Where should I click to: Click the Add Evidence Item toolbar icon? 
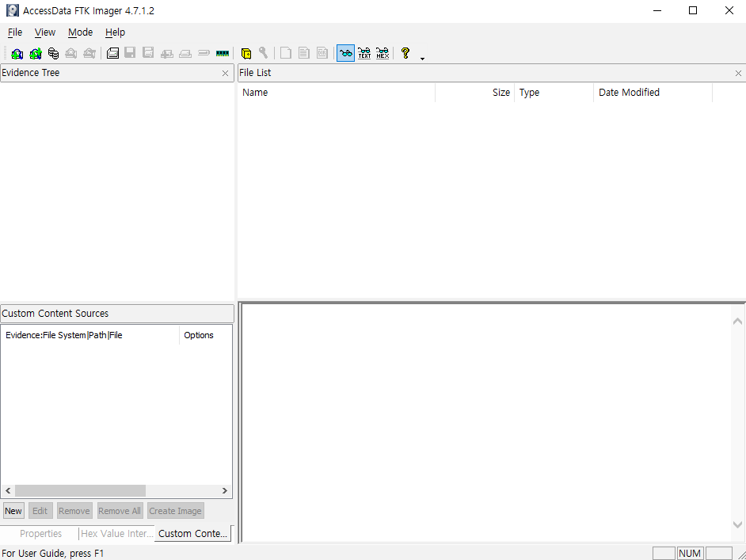point(17,53)
